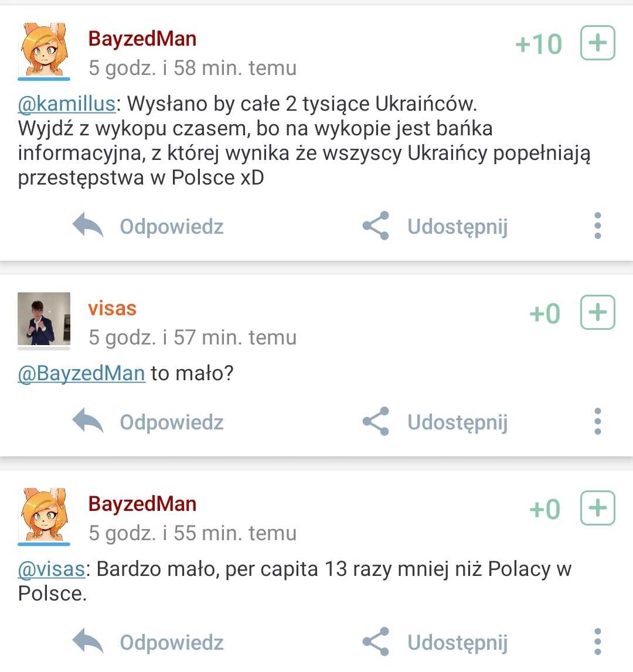This screenshot has height=672, width=633.
Task: Upvote BayzedMan's second comment with plus button
Action: tap(597, 508)
